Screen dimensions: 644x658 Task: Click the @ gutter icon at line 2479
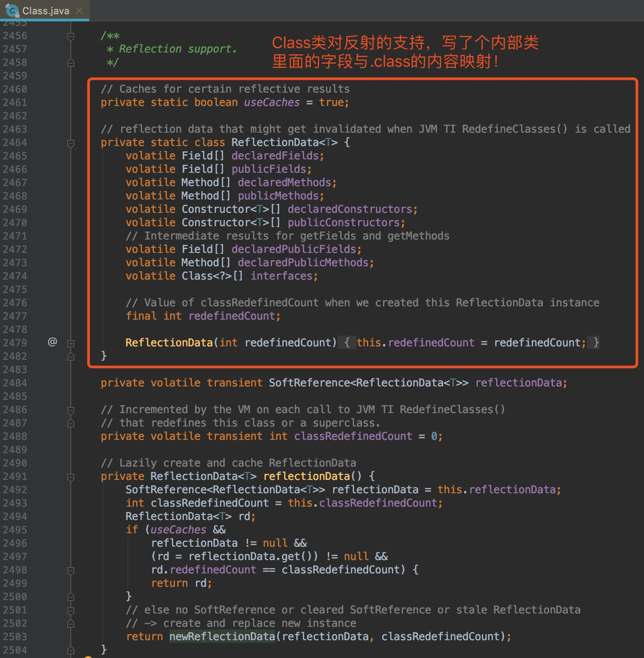click(x=53, y=342)
